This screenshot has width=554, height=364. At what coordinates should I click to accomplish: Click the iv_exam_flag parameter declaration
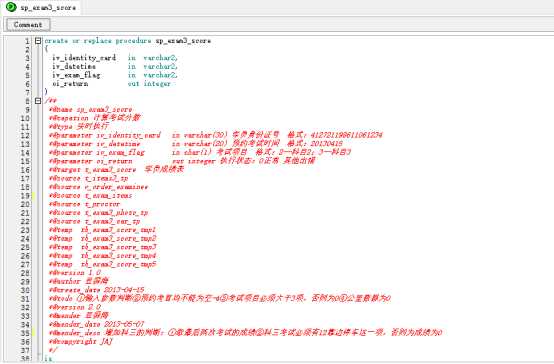coord(115,75)
